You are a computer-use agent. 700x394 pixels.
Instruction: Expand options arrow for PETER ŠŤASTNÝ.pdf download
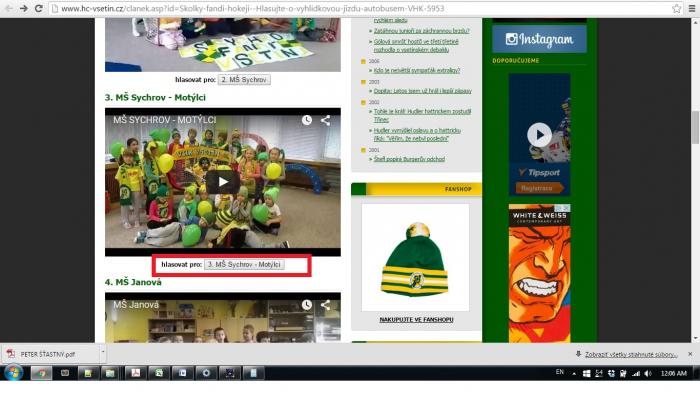point(103,353)
